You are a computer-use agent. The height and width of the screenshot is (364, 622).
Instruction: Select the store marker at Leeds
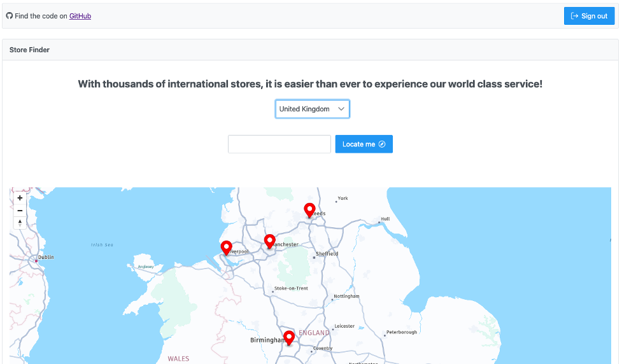coord(309,210)
